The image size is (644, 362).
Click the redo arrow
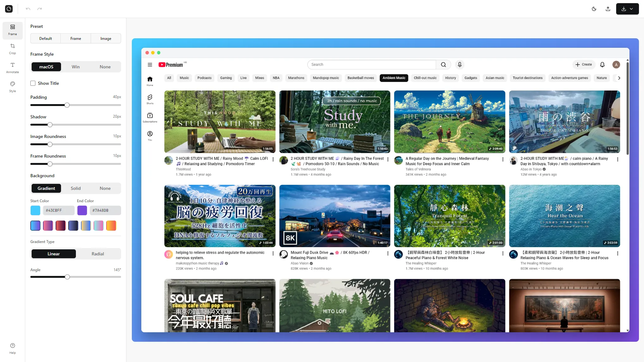coord(40,9)
